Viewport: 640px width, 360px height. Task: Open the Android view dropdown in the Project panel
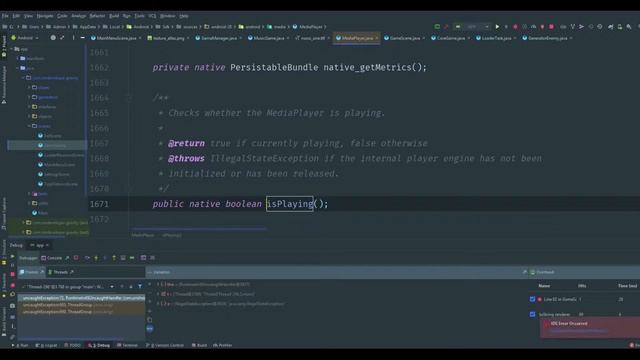click(25, 38)
